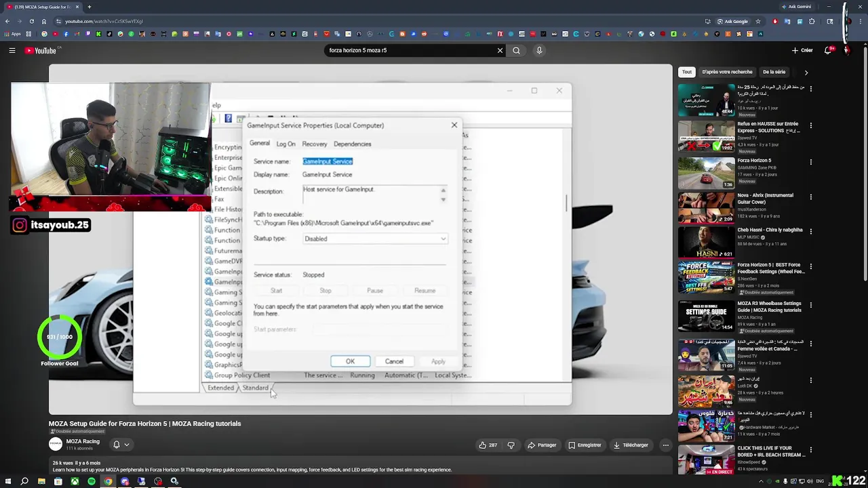
Task: Select D'après votre recherche chip
Action: pyautogui.click(x=727, y=72)
